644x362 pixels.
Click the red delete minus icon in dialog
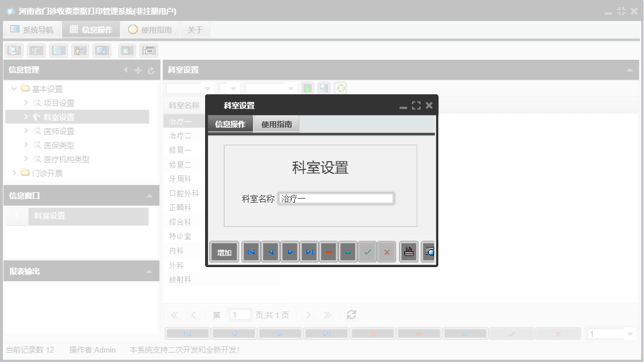(x=329, y=252)
